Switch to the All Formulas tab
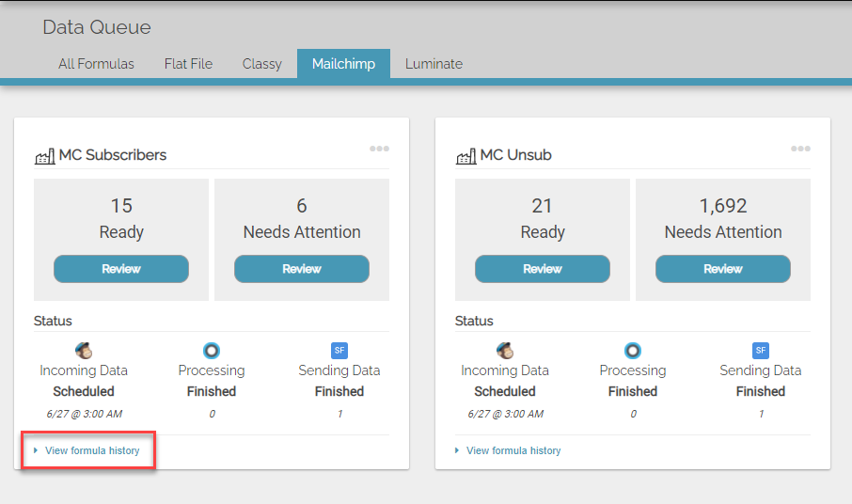Viewport: 852px width, 504px height. (96, 64)
